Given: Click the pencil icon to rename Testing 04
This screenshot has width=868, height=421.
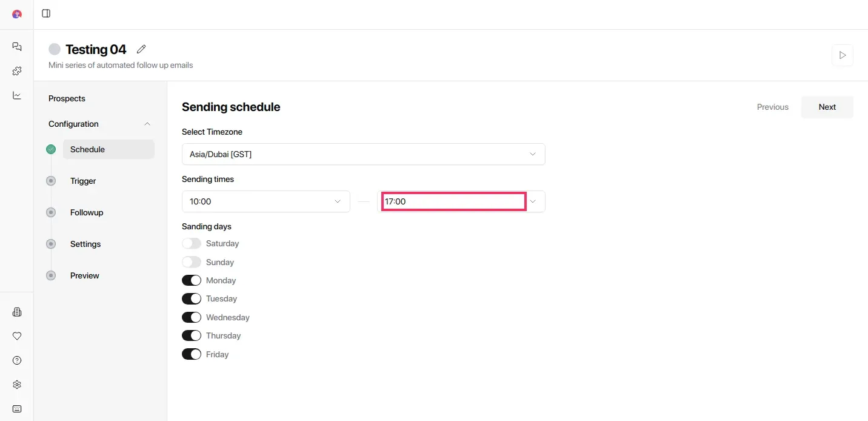Looking at the screenshot, I should click(x=141, y=49).
